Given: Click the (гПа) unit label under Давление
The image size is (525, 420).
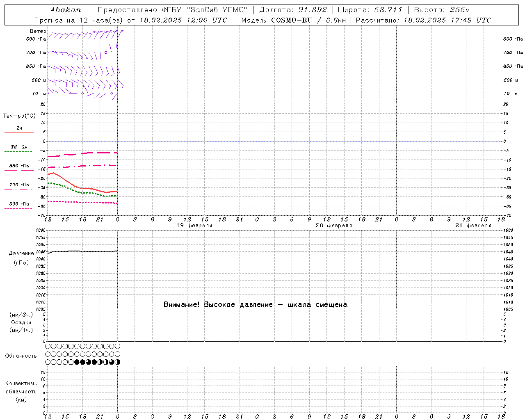Looking at the screenshot, I should (x=21, y=262).
